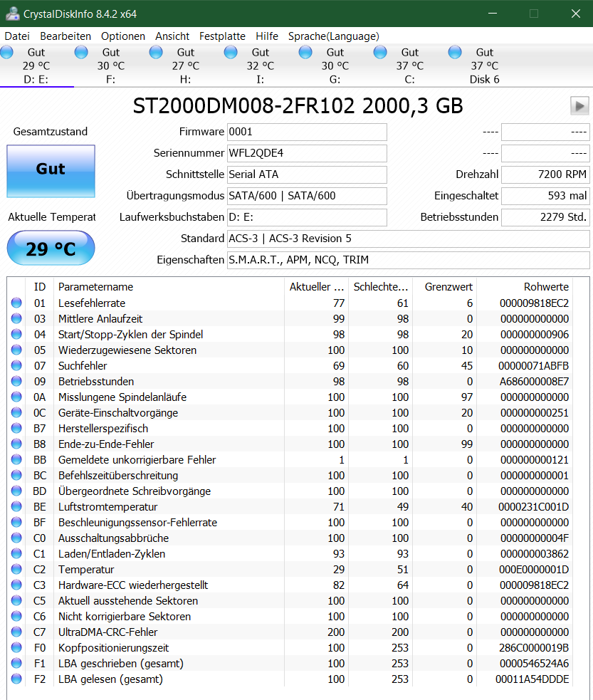Click status icon for Luftstromtemperatur
Screen dimensions: 593x700
click(x=16, y=506)
